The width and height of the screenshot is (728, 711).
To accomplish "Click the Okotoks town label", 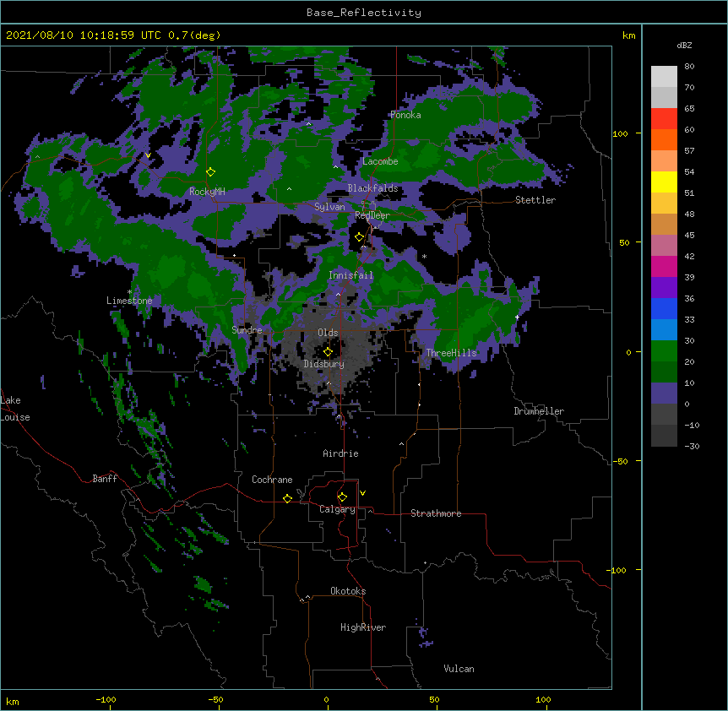I will (348, 591).
